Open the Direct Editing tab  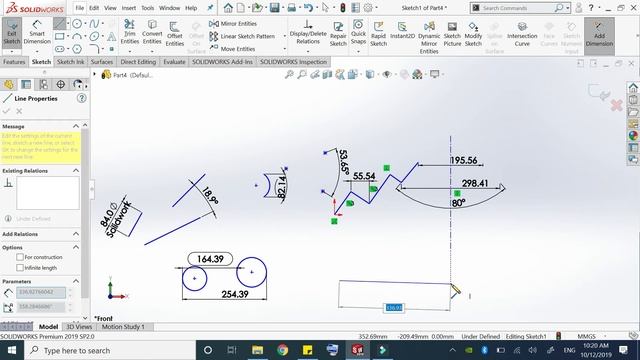(138, 62)
